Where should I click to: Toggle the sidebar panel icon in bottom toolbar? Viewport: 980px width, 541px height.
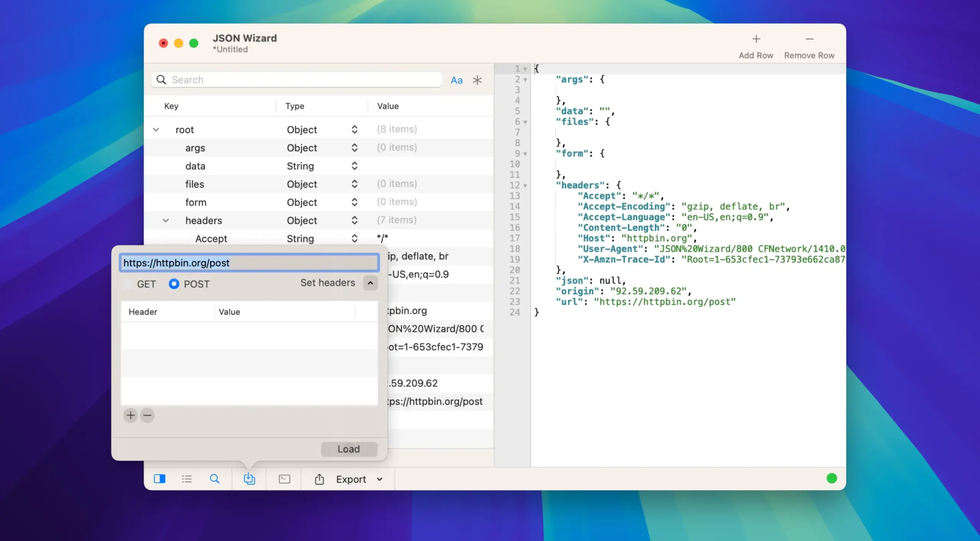click(x=160, y=479)
